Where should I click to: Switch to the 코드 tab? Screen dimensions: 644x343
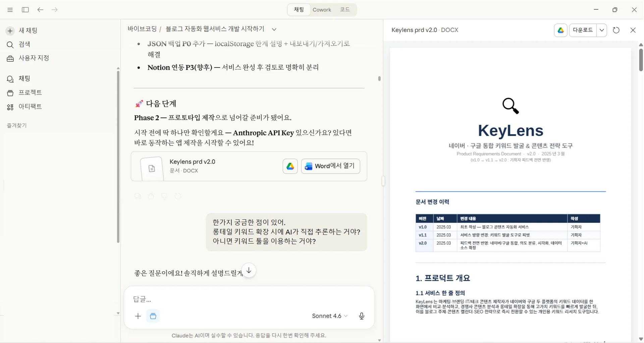[x=345, y=10]
